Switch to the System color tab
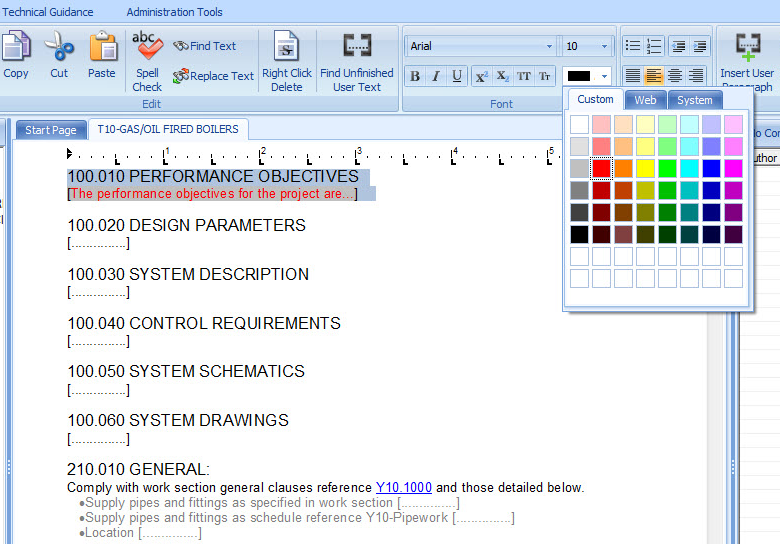This screenshot has width=780, height=544. [694, 100]
